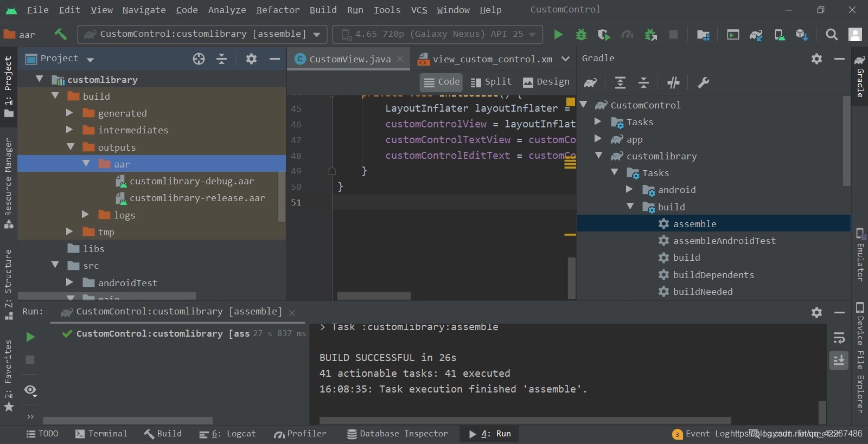Click the Profile app icon
The width and height of the screenshot is (868, 444).
coord(627,35)
